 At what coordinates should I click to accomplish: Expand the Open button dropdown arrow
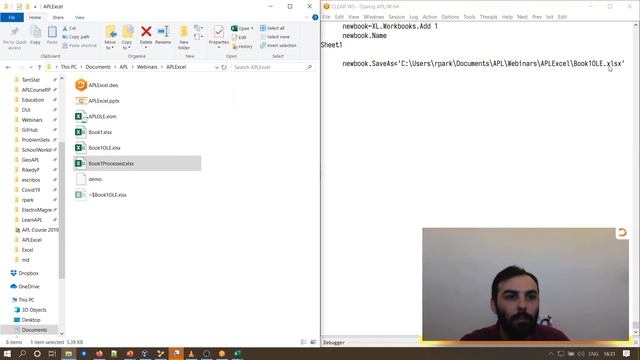tap(252, 28)
